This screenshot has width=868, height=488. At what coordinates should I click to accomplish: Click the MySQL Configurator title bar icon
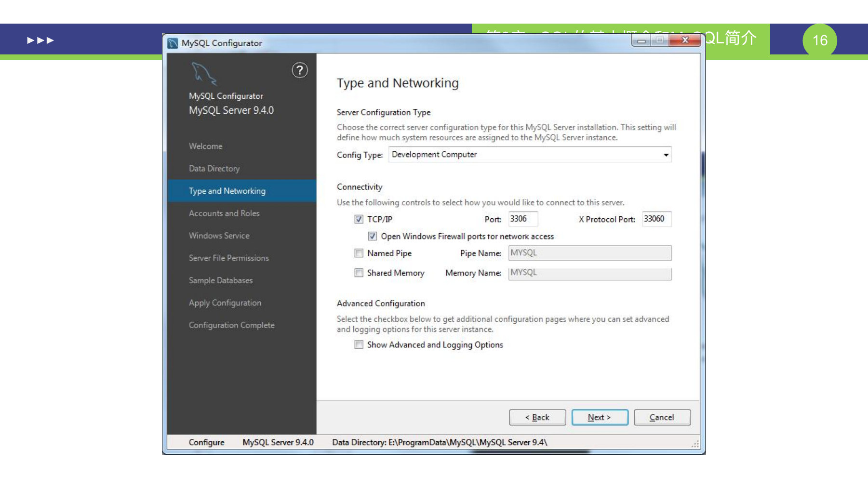point(173,43)
